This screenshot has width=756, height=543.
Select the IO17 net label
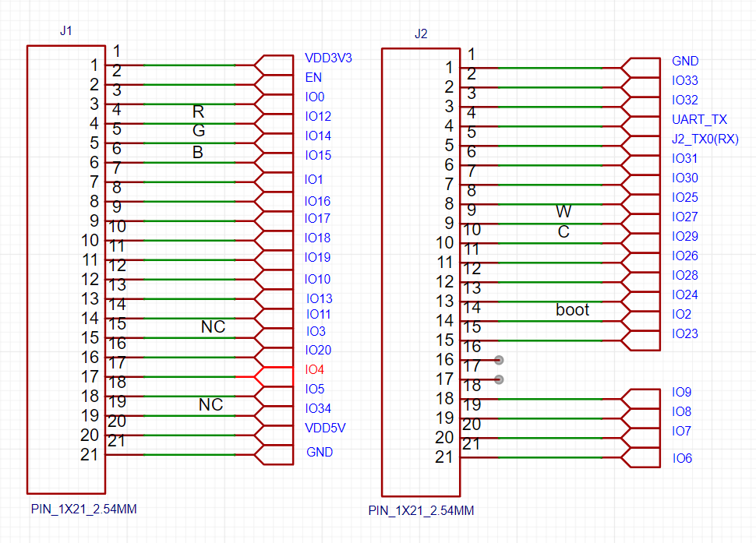[x=317, y=218]
